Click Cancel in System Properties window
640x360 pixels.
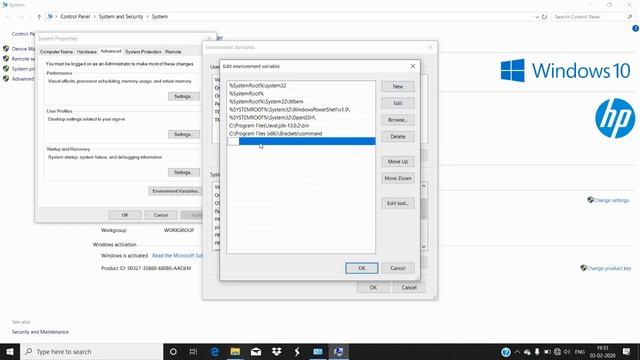click(161, 215)
